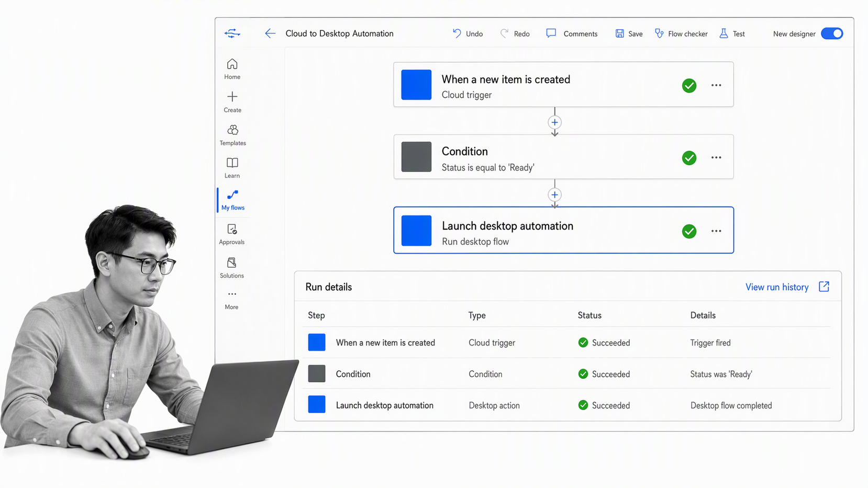Open the View run history link

[777, 287]
